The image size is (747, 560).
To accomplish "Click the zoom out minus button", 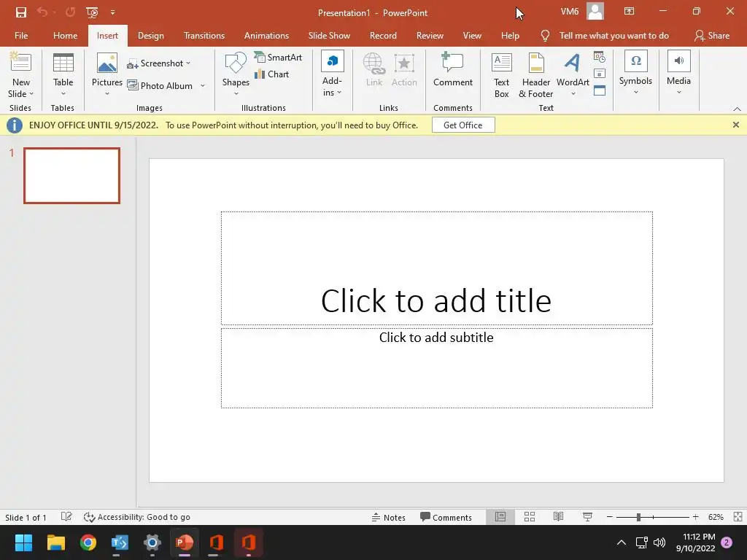I will pos(609,517).
